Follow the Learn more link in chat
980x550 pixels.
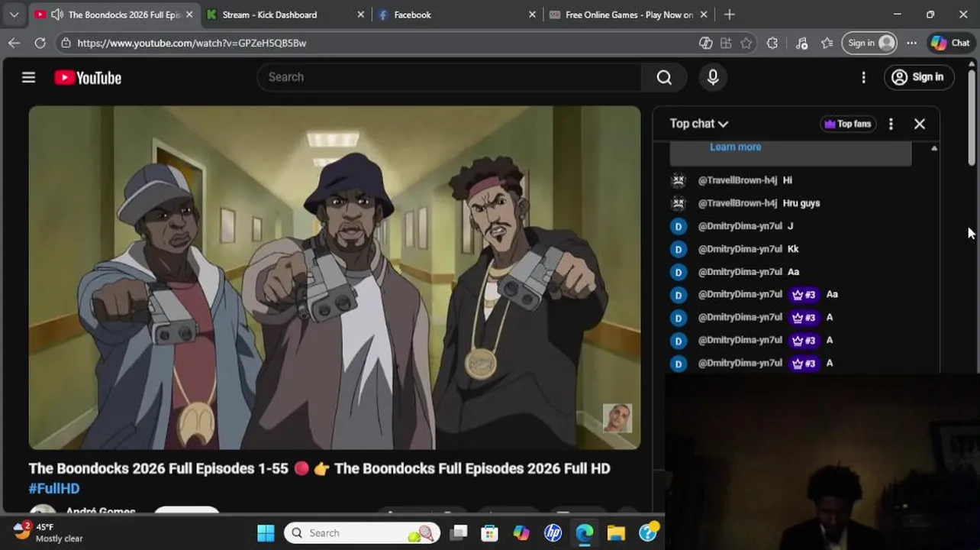pos(735,147)
